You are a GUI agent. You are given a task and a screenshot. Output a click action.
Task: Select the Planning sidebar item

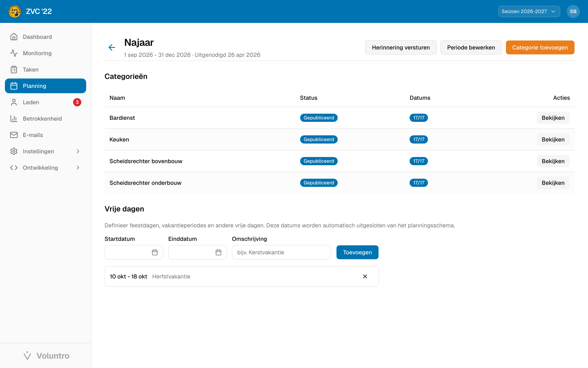(46, 86)
